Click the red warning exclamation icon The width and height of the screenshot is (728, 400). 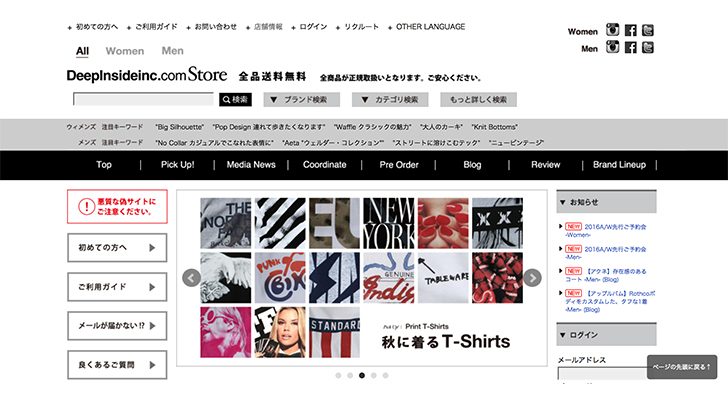[x=86, y=206]
